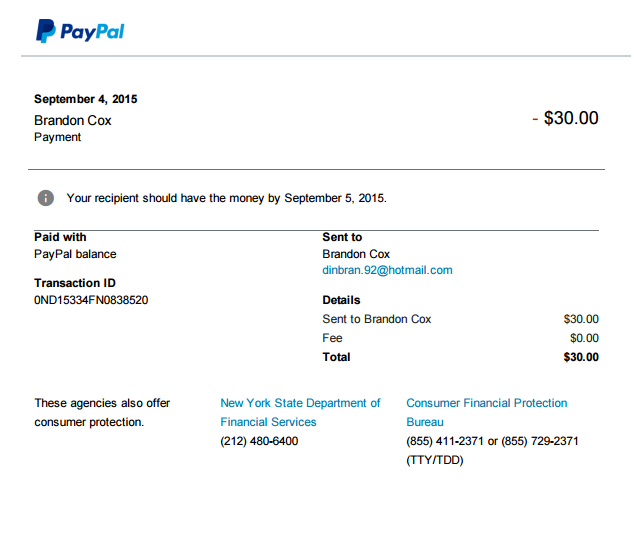Screen dimensions: 634x539
Task: Click the gray information icon
Action: tap(46, 198)
